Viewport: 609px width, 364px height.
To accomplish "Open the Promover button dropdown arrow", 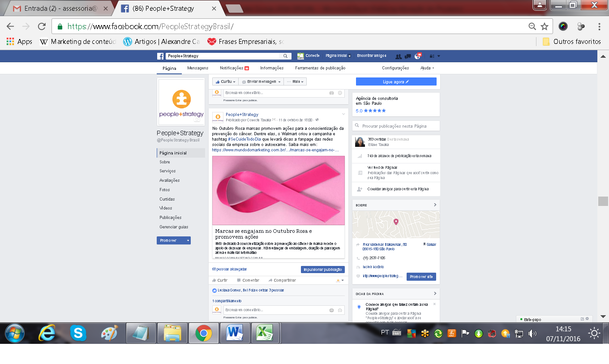I will click(x=188, y=240).
